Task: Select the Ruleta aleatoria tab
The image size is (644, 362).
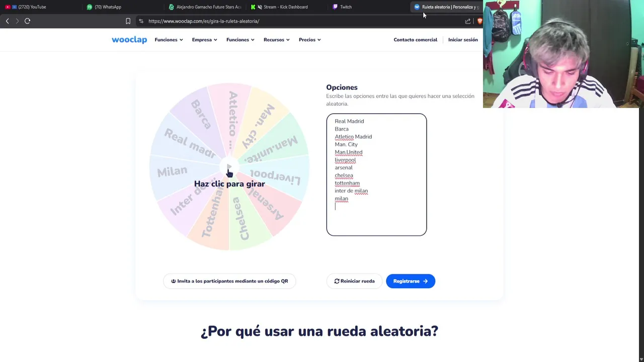Action: [x=447, y=7]
